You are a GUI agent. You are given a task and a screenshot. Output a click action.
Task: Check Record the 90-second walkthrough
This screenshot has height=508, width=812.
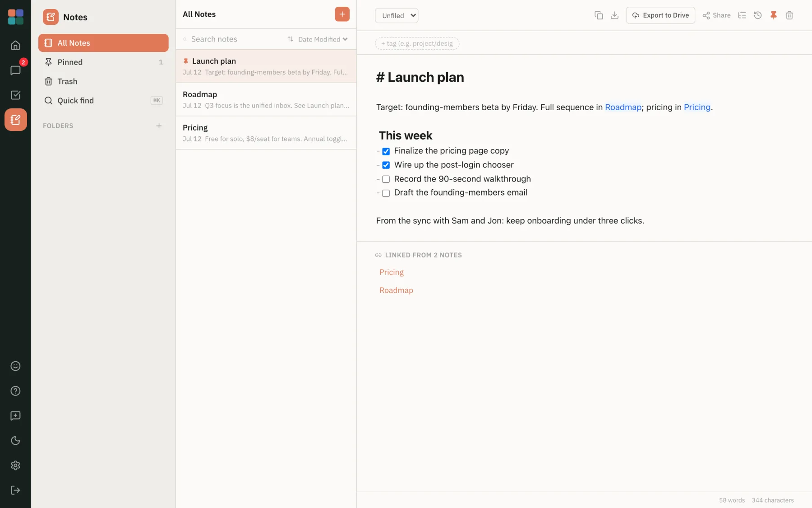click(x=386, y=179)
